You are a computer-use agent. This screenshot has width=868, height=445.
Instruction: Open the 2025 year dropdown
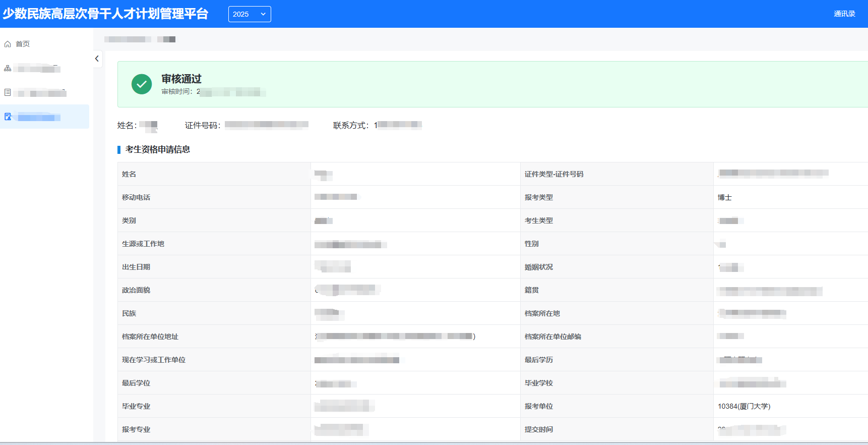click(x=249, y=14)
